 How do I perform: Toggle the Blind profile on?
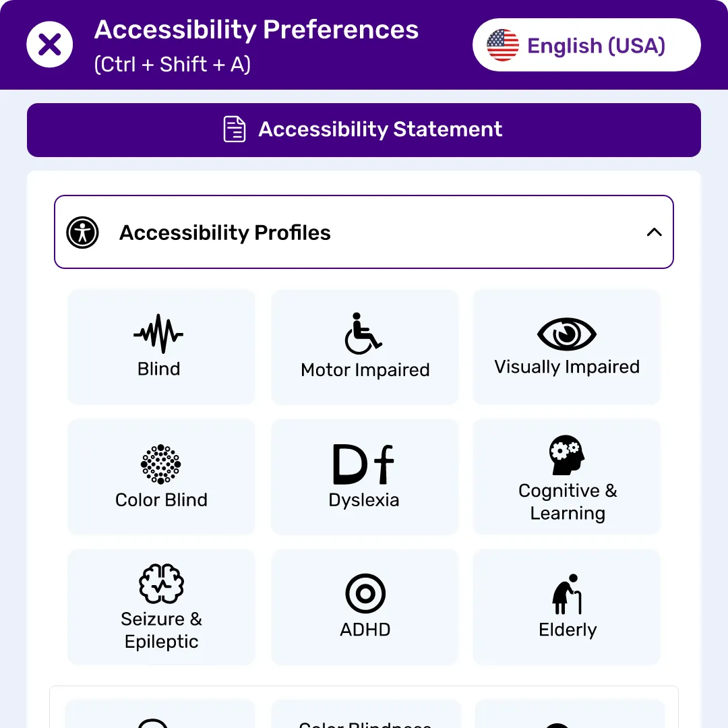pyautogui.click(x=160, y=346)
